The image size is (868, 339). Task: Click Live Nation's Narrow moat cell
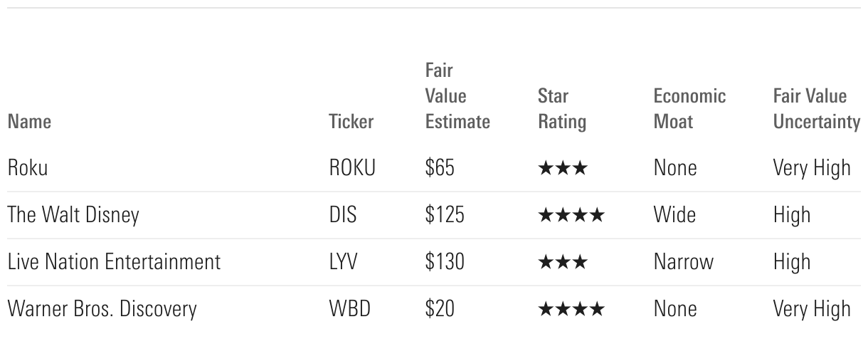(x=683, y=262)
